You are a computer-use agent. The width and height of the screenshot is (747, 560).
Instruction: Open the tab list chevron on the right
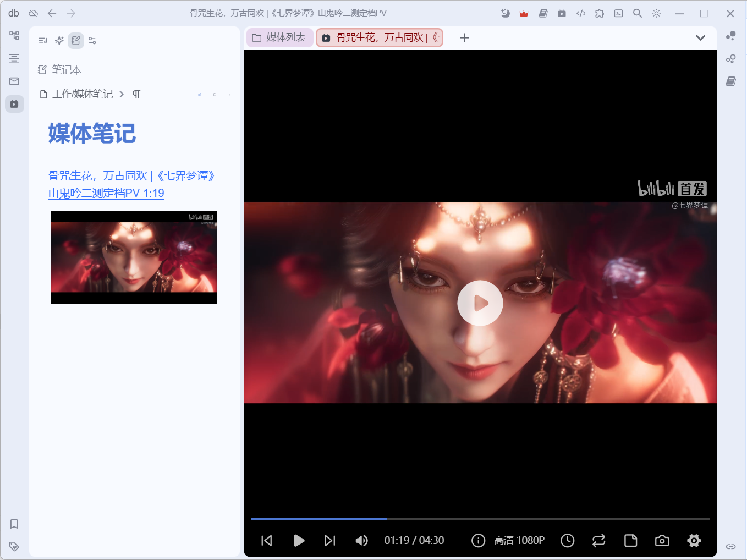pos(700,37)
